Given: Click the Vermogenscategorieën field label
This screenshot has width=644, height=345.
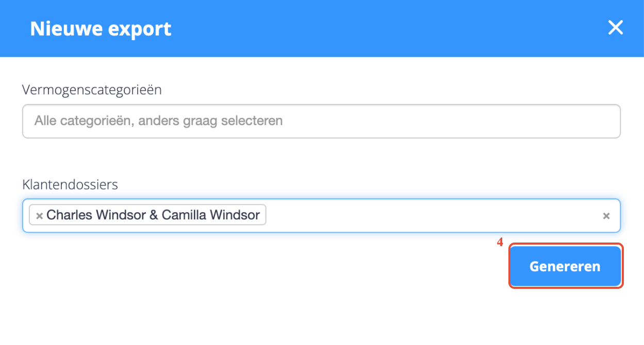Looking at the screenshot, I should pyautogui.click(x=92, y=90).
